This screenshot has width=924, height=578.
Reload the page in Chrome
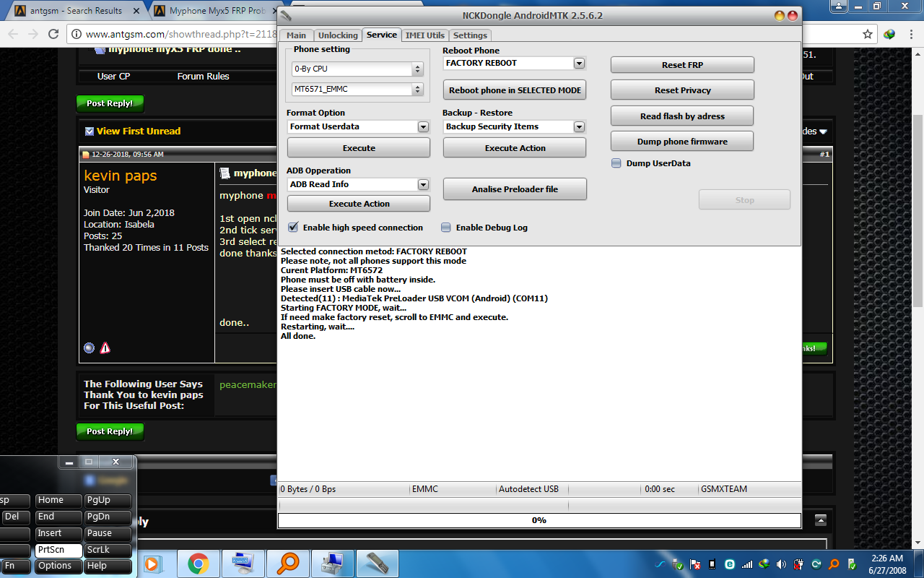coord(53,34)
